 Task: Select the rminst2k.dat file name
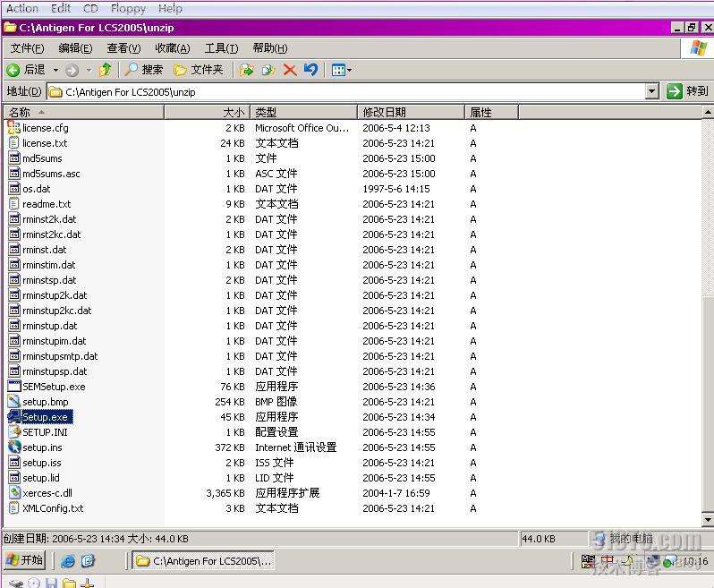click(x=49, y=219)
